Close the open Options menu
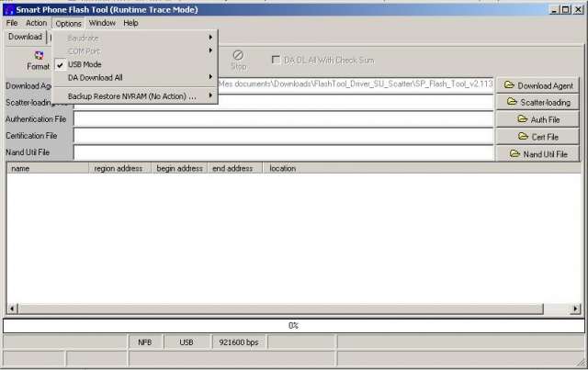 coord(68,23)
